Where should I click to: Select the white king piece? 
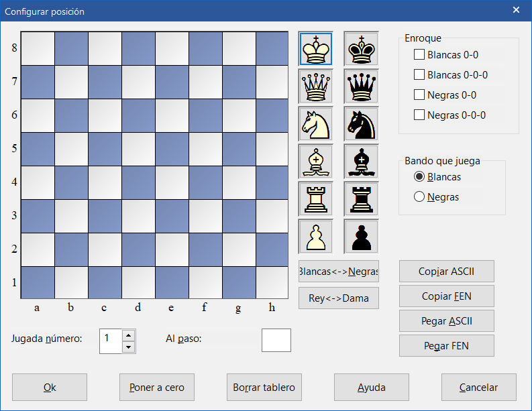click(315, 49)
